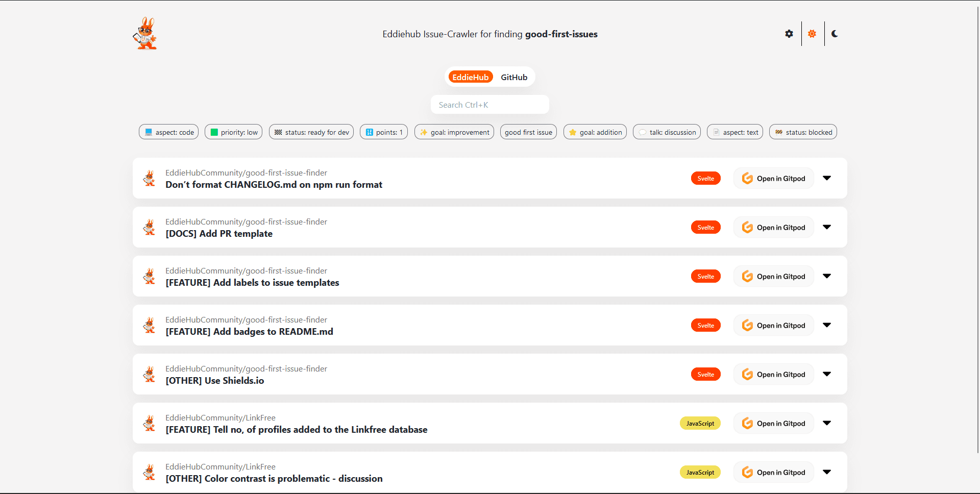Click the Eddiehub rabbit logo in header

(145, 34)
